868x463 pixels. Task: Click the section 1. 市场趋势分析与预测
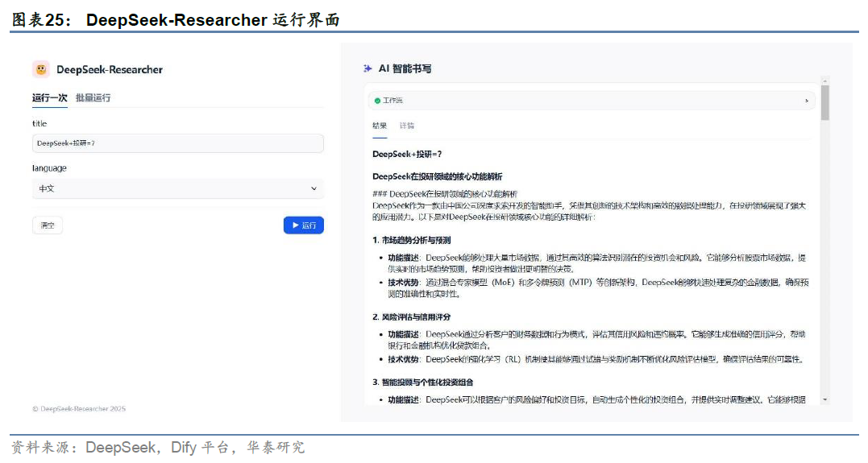point(412,240)
